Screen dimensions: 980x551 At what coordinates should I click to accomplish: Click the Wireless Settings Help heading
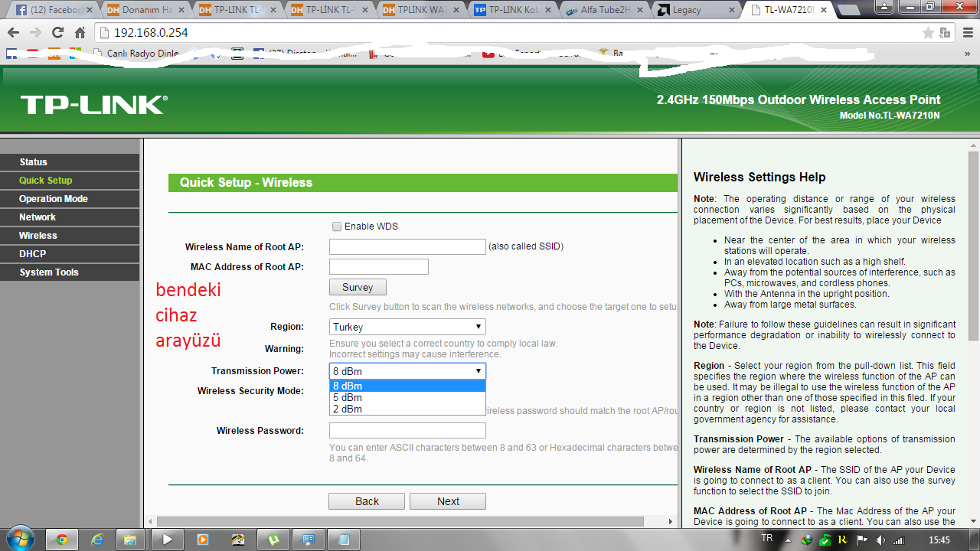click(x=759, y=177)
